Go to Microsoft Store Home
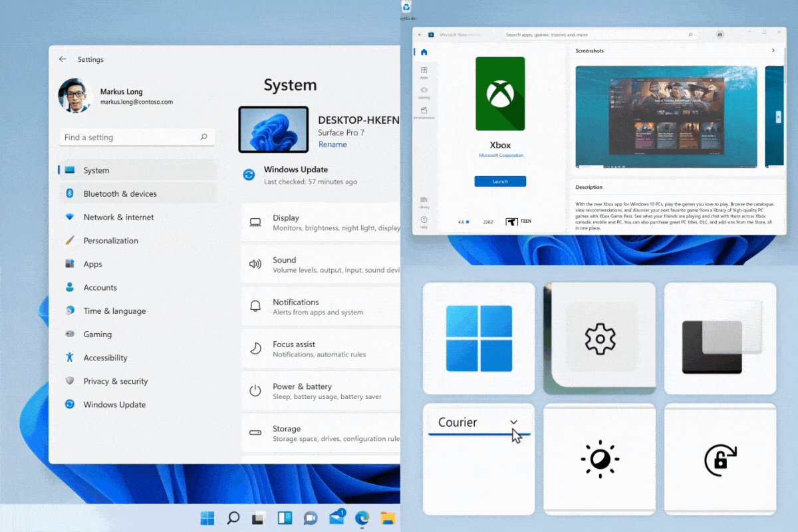 [x=425, y=52]
